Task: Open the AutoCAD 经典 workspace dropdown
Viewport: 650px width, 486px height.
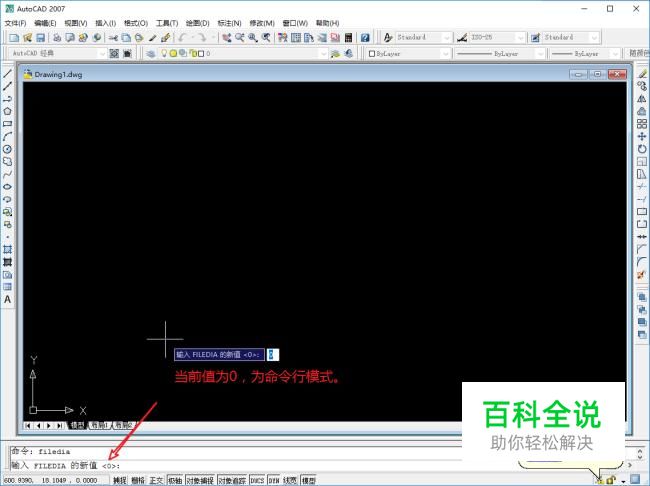Action: tap(102, 53)
